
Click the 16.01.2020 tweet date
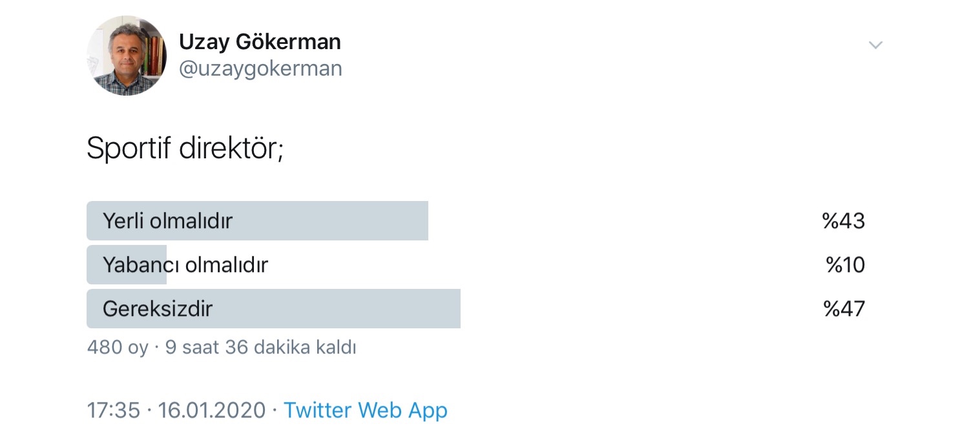click(212, 410)
